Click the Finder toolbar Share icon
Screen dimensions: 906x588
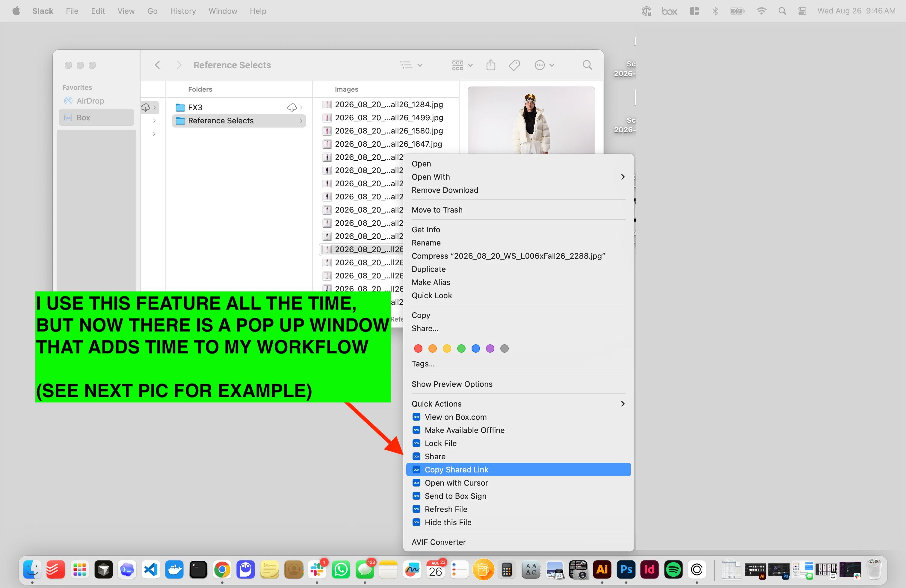tap(491, 65)
